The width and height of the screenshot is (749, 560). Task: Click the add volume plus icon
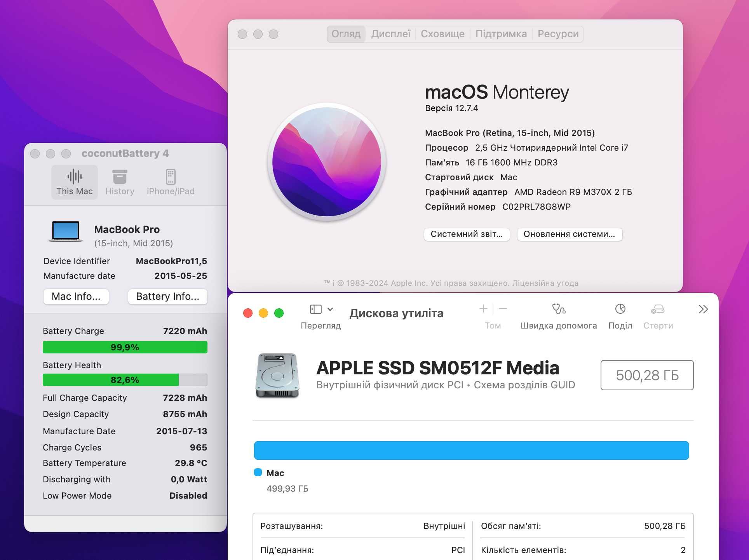[x=483, y=309]
